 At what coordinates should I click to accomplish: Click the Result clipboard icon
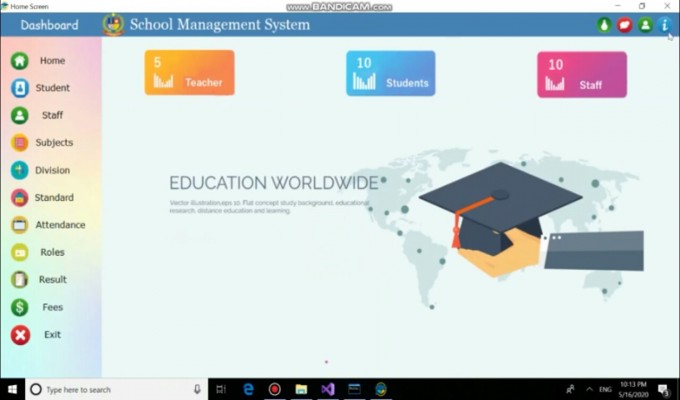click(x=20, y=280)
